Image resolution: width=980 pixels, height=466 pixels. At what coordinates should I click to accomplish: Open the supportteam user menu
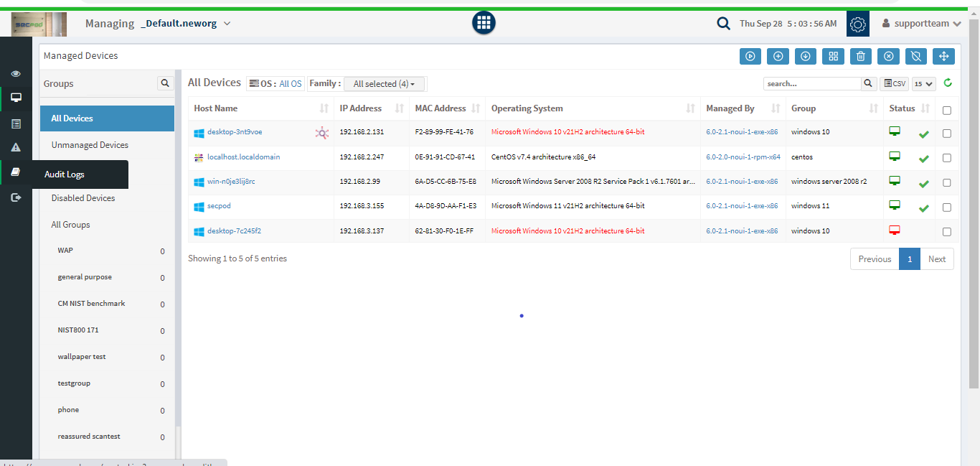coord(921,24)
